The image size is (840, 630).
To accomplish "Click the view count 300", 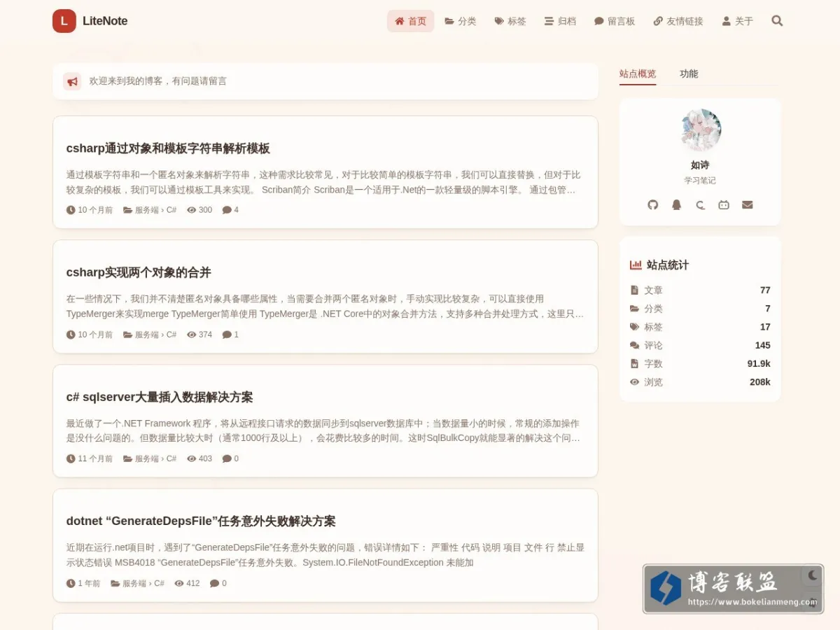I will [x=199, y=210].
